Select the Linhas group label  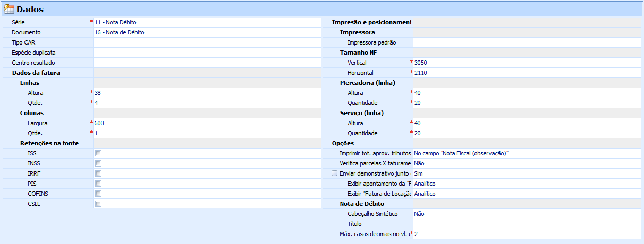point(29,83)
